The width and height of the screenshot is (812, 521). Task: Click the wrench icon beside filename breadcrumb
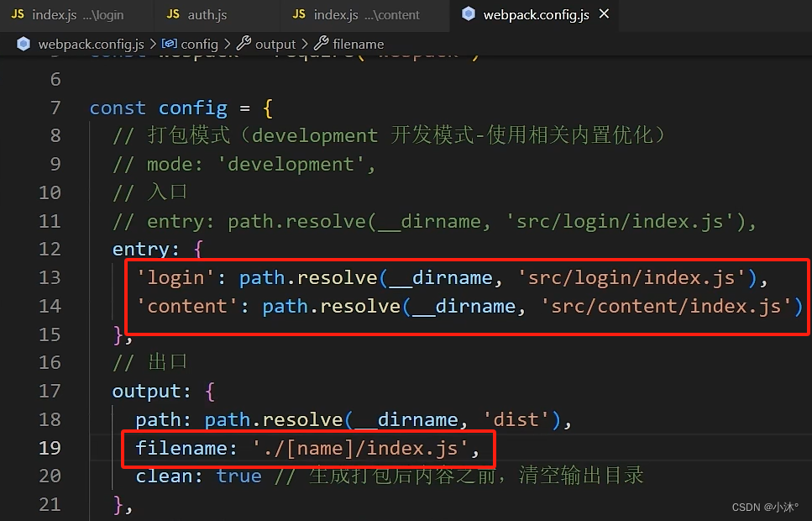coord(322,43)
